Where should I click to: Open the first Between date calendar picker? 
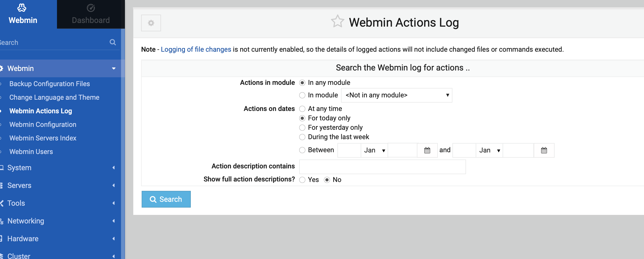[x=427, y=150]
